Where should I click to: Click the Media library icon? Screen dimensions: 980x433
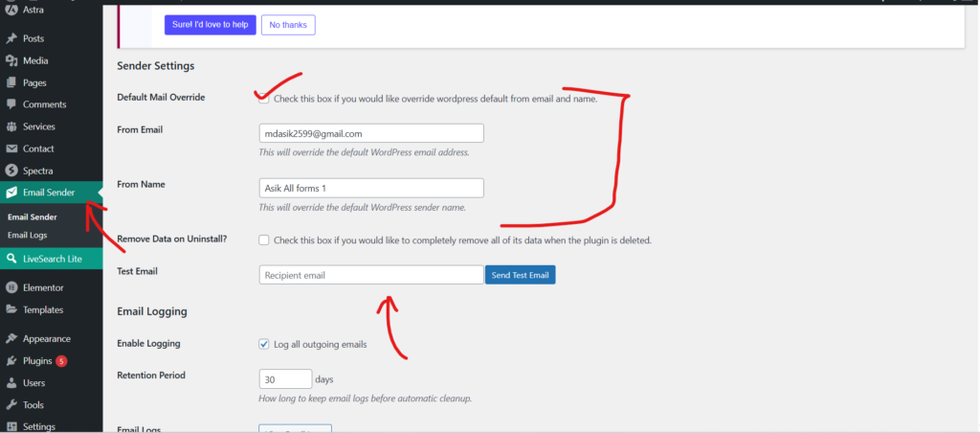(11, 60)
